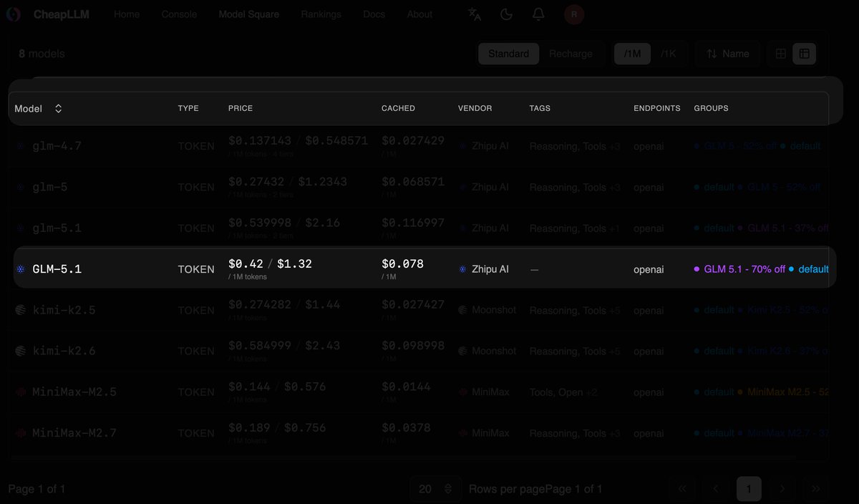Click the +5 tags badge for kimi-k2.5
The image size is (859, 504).
coord(616,310)
